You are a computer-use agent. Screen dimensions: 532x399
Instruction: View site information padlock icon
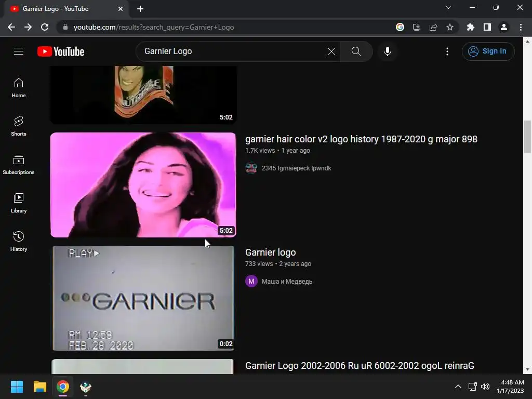(x=65, y=27)
